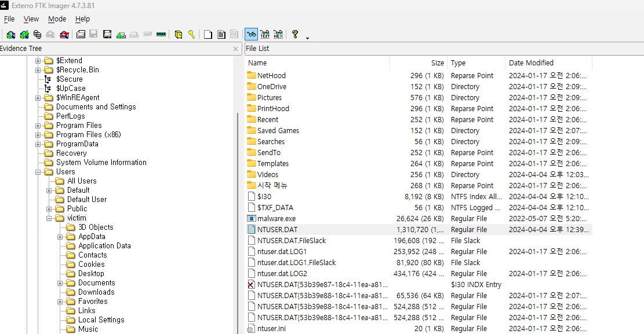The width and height of the screenshot is (644, 334).
Task: Click the $UpCase metadata file icon
Action: pyautogui.click(x=48, y=88)
